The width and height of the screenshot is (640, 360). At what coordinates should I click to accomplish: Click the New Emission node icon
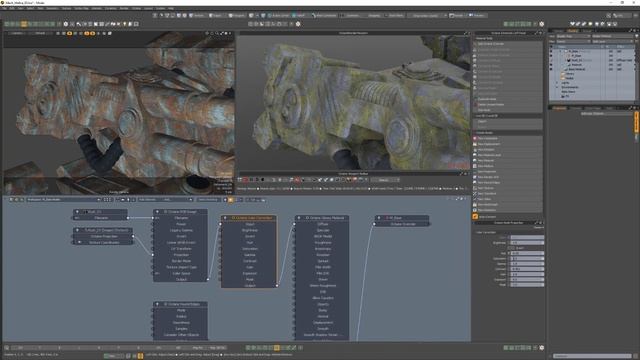tap(475, 149)
